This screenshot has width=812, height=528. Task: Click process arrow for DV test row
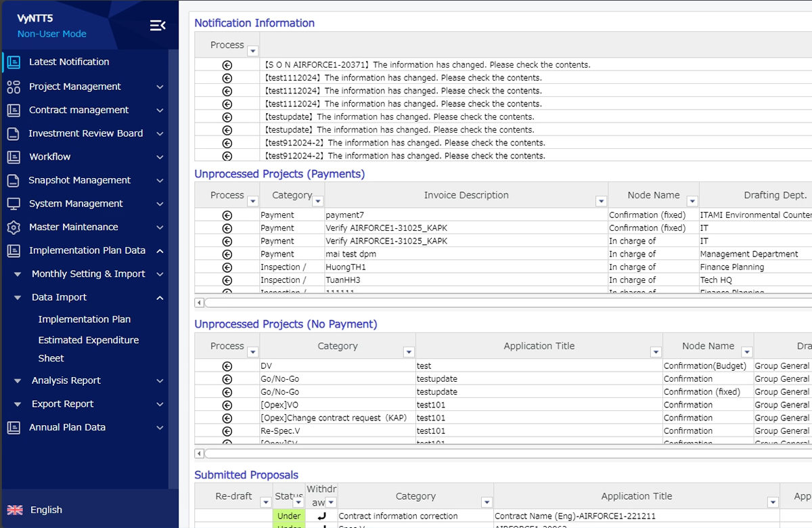(x=227, y=366)
